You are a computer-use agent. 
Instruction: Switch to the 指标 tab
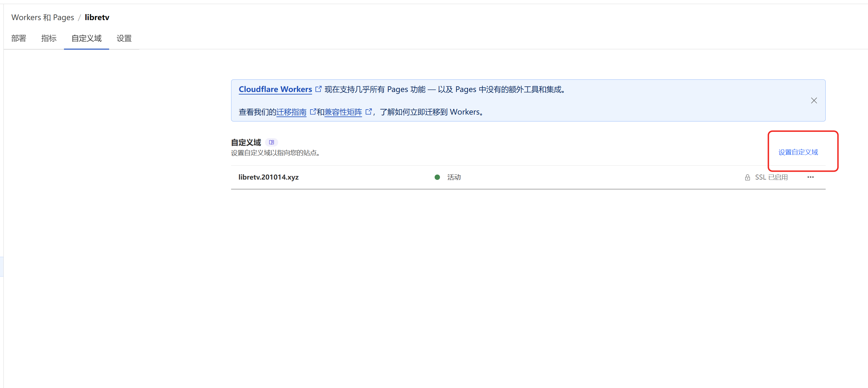(x=49, y=38)
